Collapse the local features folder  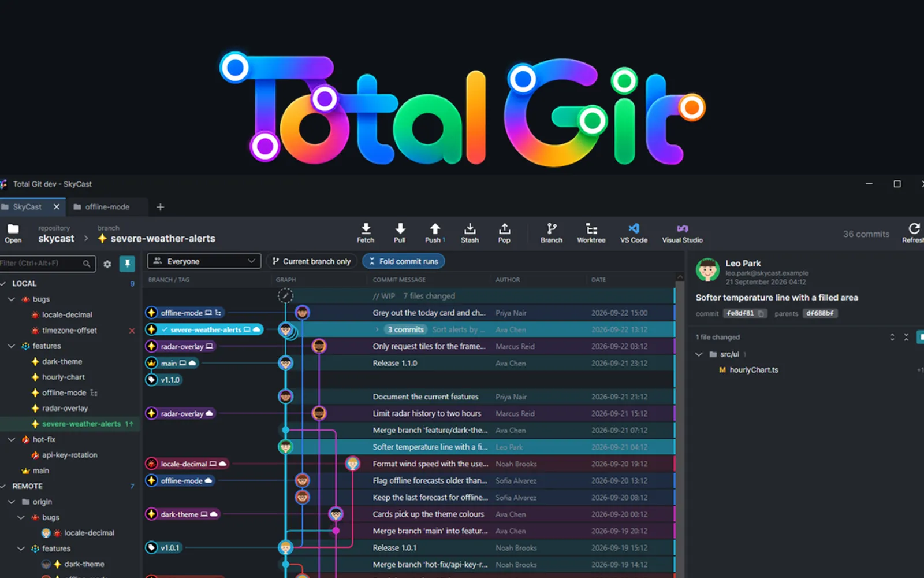click(11, 346)
